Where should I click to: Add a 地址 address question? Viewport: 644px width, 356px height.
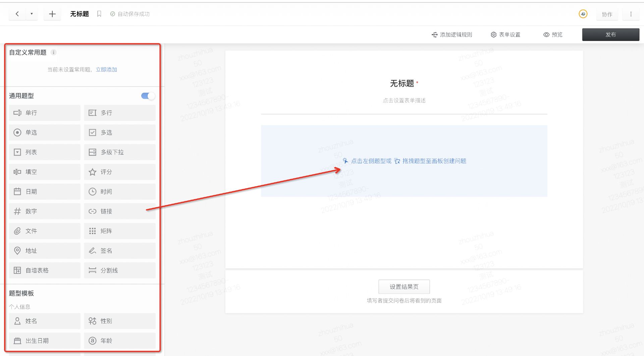click(45, 251)
